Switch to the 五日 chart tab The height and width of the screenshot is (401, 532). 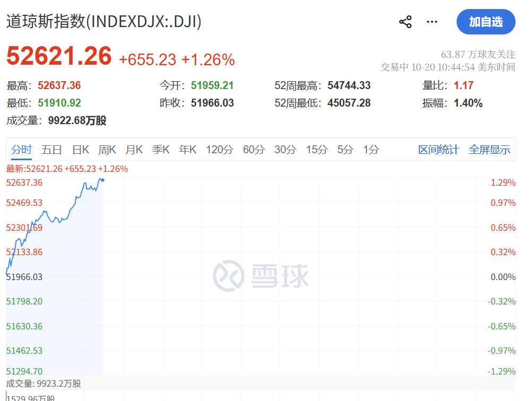(52, 150)
